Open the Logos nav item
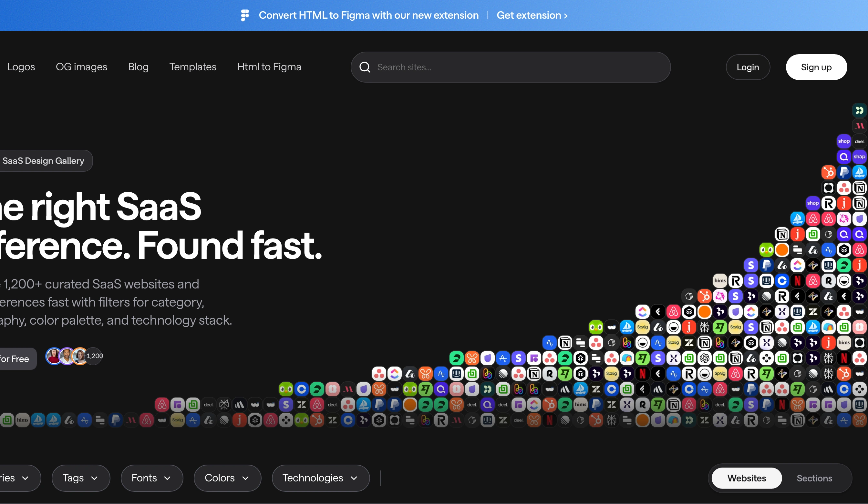Viewport: 868px width, 504px height. (21, 67)
